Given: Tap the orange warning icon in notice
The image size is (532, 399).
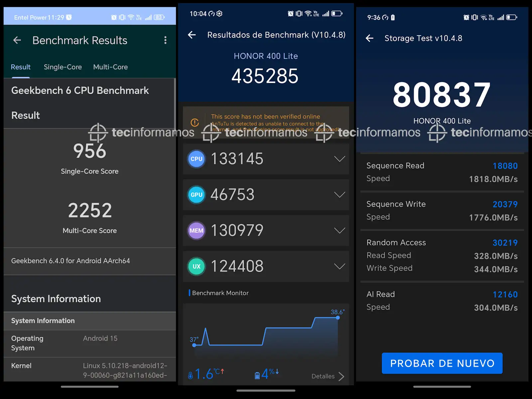Looking at the screenshot, I should [x=195, y=123].
